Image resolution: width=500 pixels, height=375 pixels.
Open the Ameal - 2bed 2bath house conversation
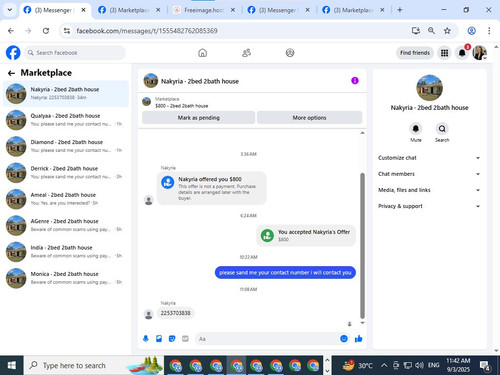66,199
